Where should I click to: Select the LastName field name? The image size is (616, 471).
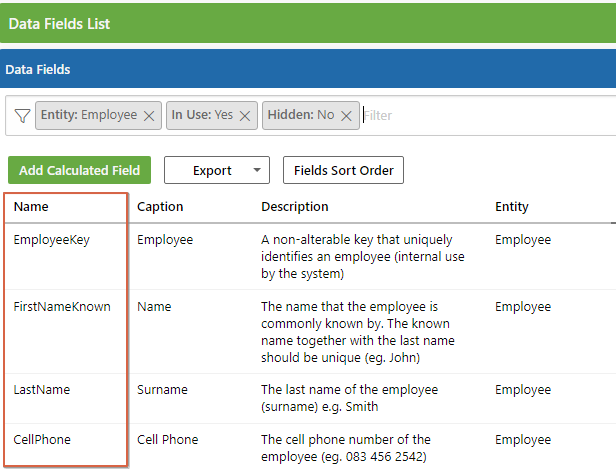tap(42, 390)
